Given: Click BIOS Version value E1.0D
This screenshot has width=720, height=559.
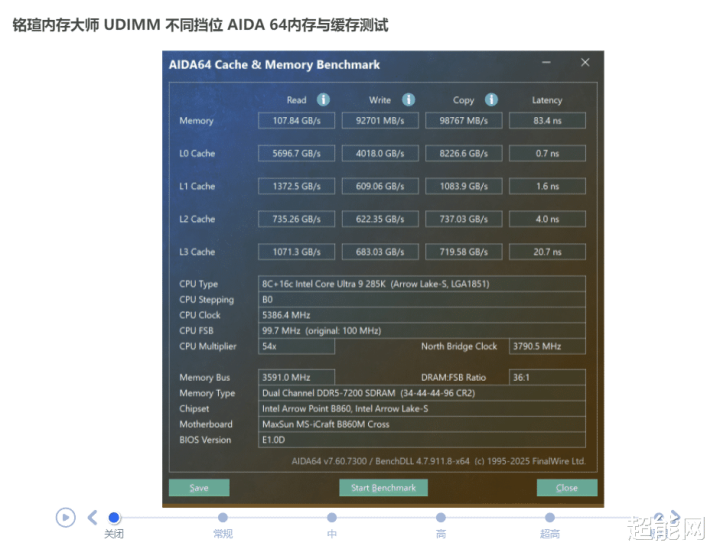Looking at the screenshot, I should [422, 440].
